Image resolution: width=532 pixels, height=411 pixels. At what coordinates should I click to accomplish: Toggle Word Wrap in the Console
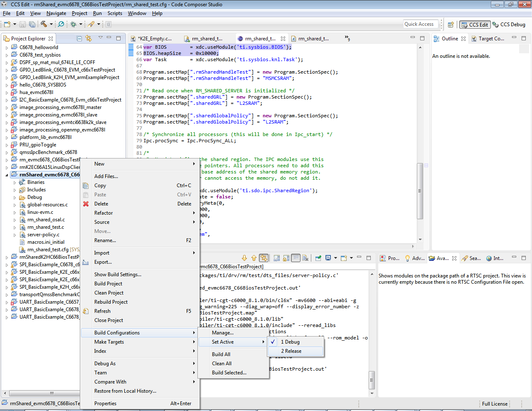tap(295, 258)
